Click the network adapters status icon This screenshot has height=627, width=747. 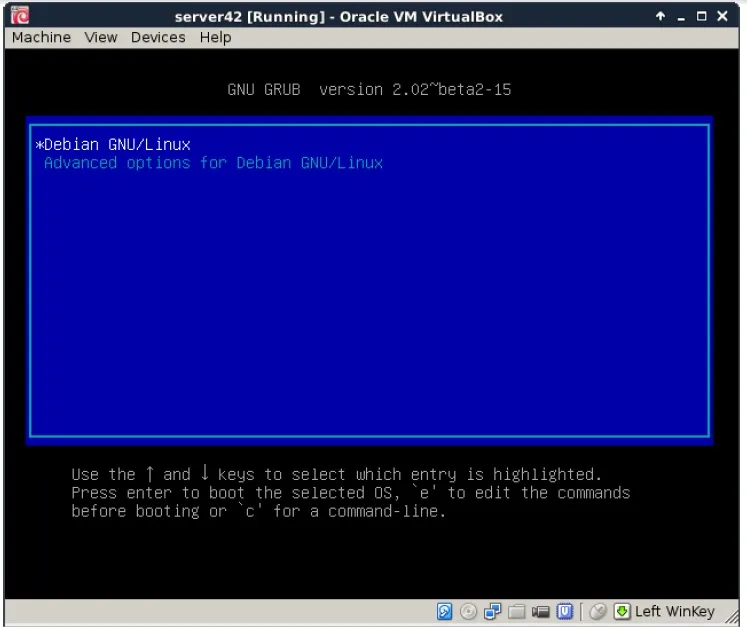[493, 611]
